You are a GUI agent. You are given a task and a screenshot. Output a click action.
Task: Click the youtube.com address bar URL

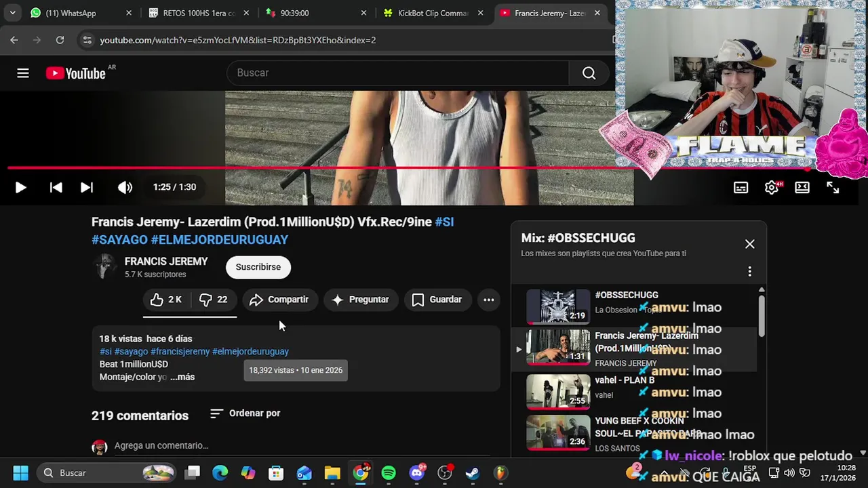click(x=237, y=40)
